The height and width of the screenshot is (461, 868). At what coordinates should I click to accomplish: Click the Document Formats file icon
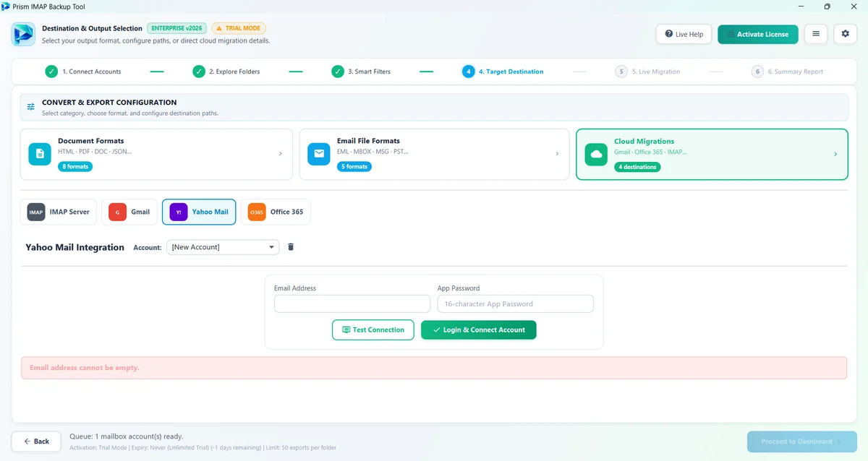click(40, 154)
